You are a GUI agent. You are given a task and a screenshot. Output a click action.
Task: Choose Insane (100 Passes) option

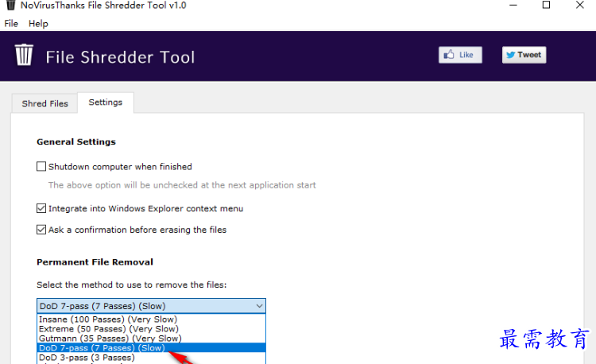pos(151,319)
